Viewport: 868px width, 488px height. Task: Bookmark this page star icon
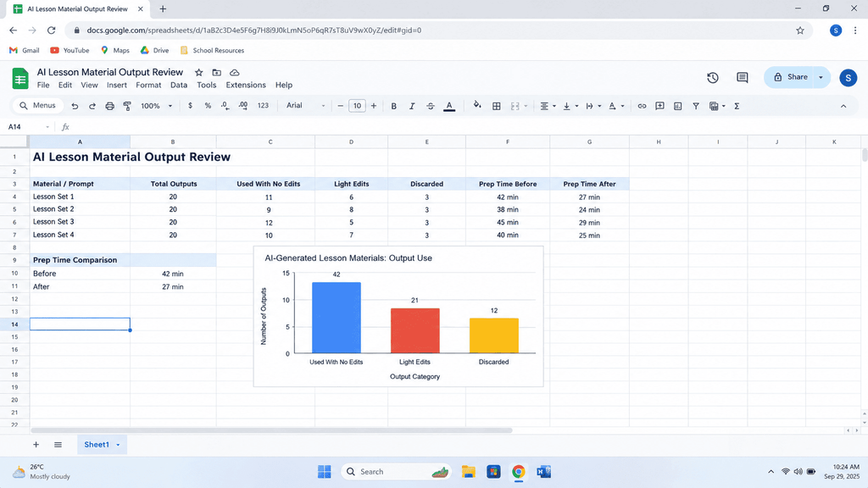coord(800,30)
